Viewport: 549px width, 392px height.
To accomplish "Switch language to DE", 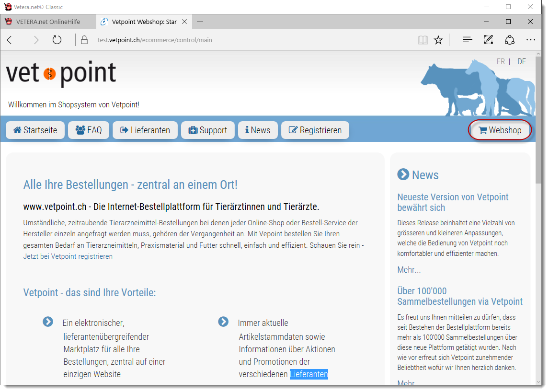I will [x=522, y=62].
